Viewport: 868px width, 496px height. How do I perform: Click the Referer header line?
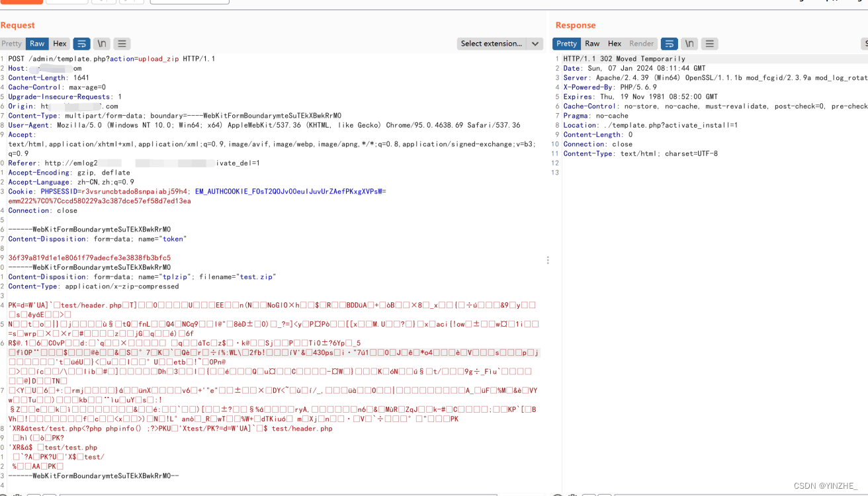[x=134, y=163]
